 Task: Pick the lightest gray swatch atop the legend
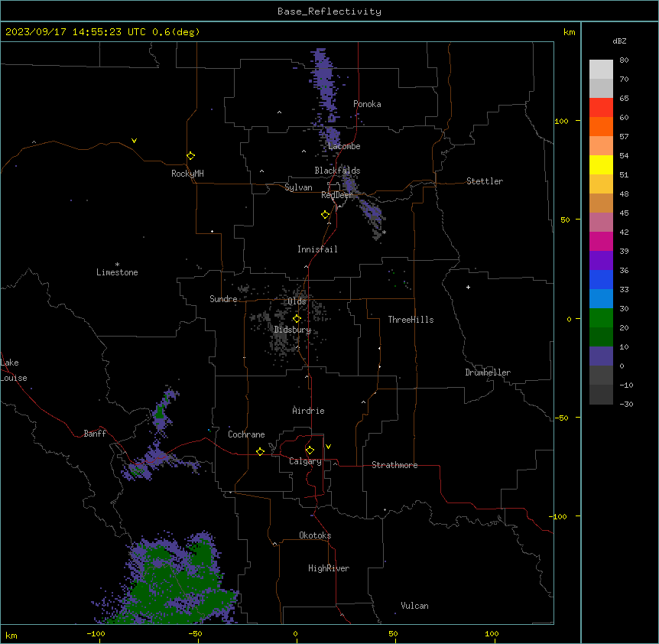point(601,70)
